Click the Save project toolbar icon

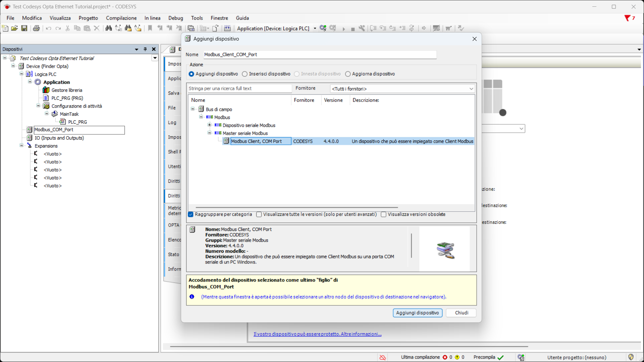pyautogui.click(x=24, y=28)
